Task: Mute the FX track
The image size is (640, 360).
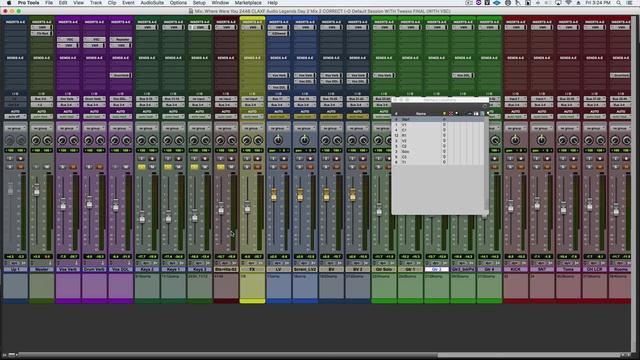Action: click(258, 167)
